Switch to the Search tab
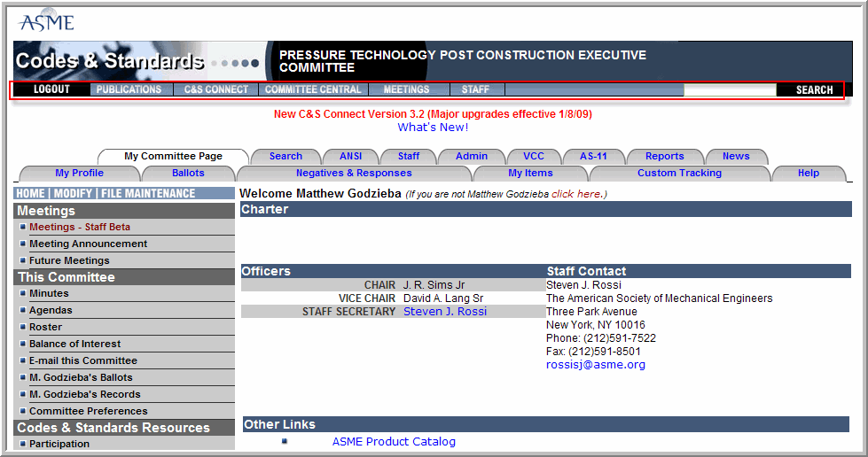 (x=285, y=156)
